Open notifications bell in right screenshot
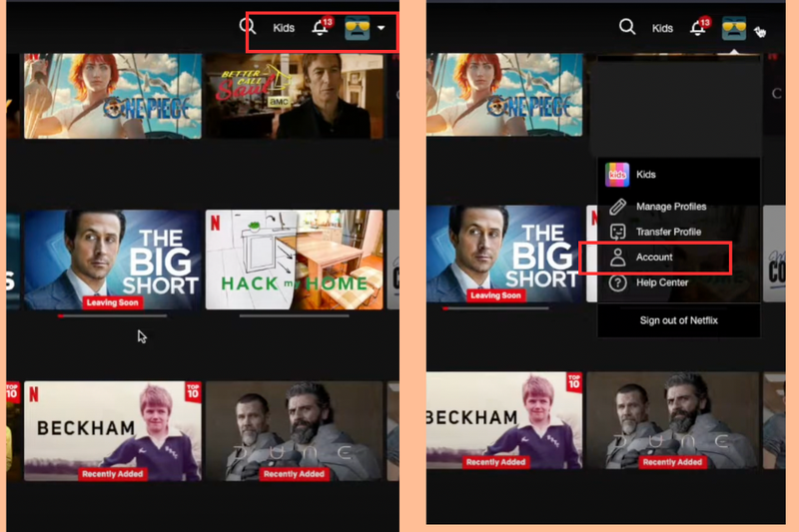Screen dimensions: 799x532 pos(697,28)
